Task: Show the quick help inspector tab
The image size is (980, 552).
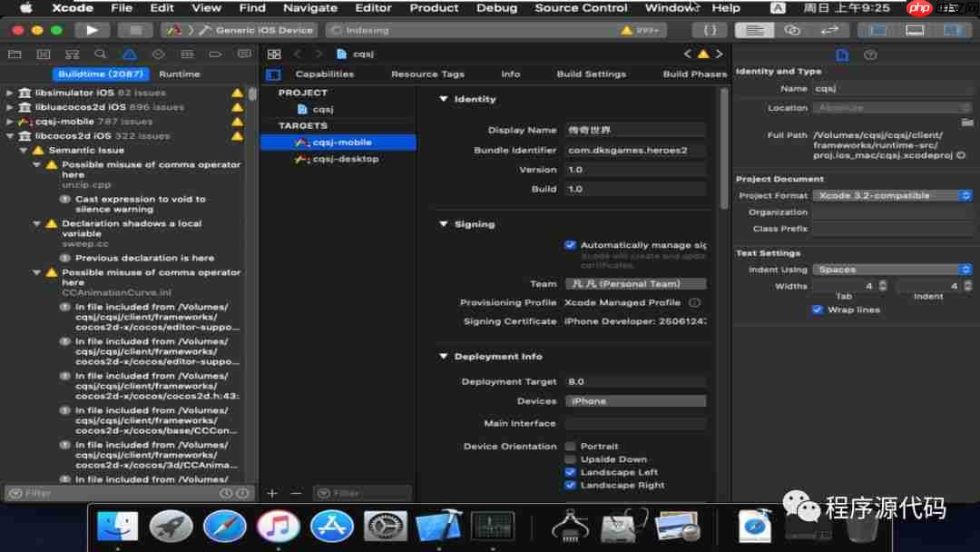Action: coord(870,55)
